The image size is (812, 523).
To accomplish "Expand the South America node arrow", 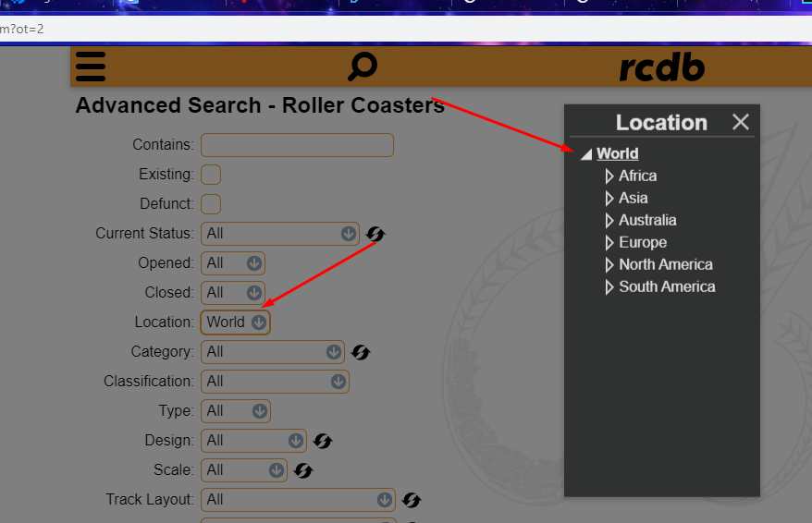I will (x=609, y=287).
